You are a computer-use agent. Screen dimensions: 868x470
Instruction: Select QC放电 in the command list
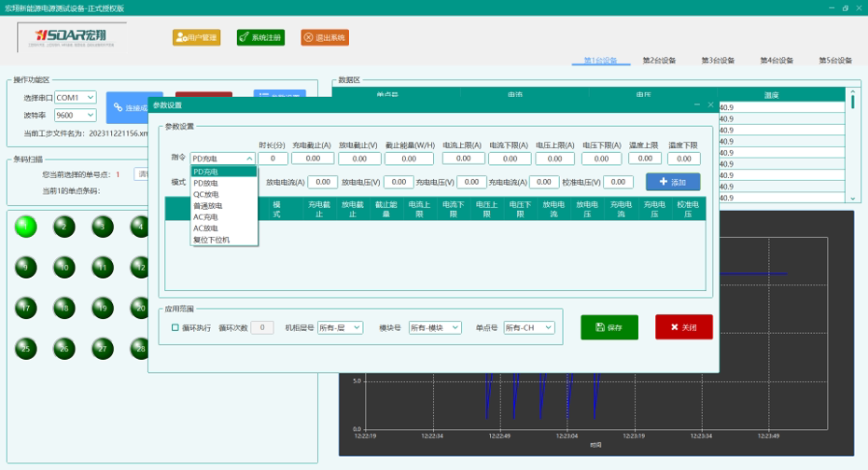pyautogui.click(x=224, y=195)
